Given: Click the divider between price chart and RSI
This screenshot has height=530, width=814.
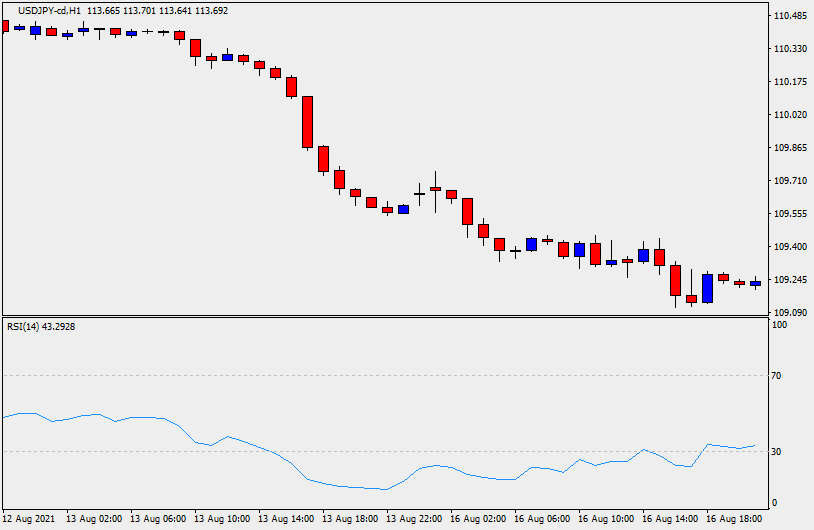Looking at the screenshot, I should [385, 316].
